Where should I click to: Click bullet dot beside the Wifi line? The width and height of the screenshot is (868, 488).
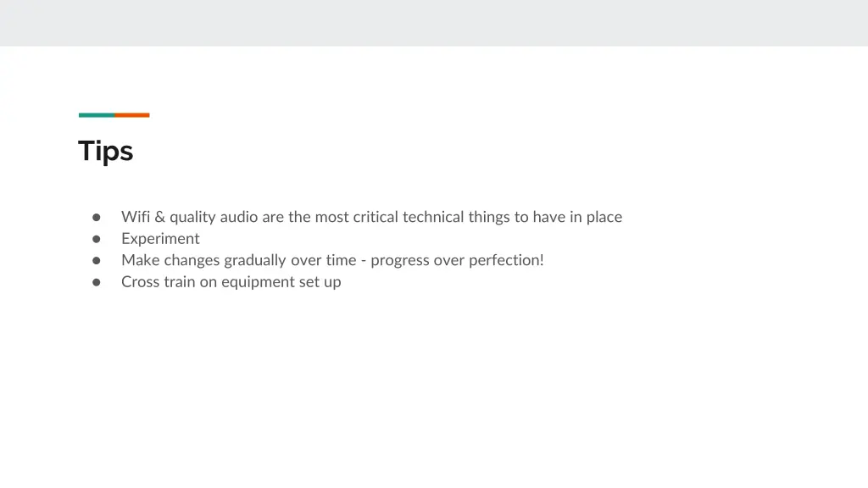(97, 218)
